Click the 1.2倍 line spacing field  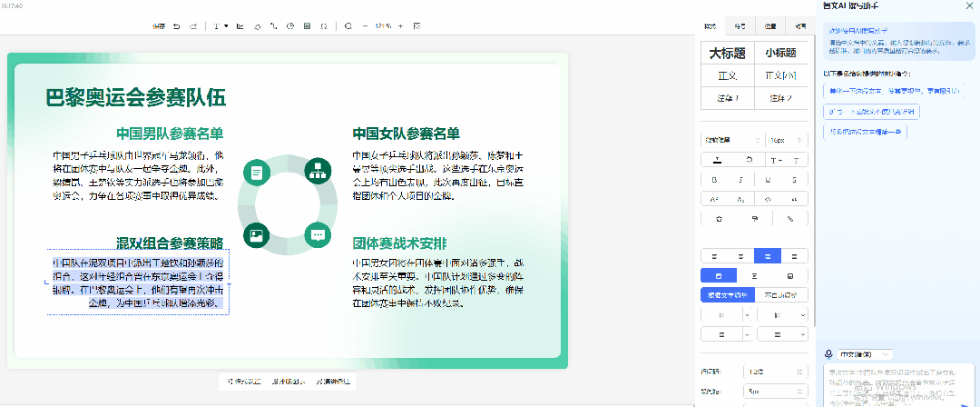776,372
